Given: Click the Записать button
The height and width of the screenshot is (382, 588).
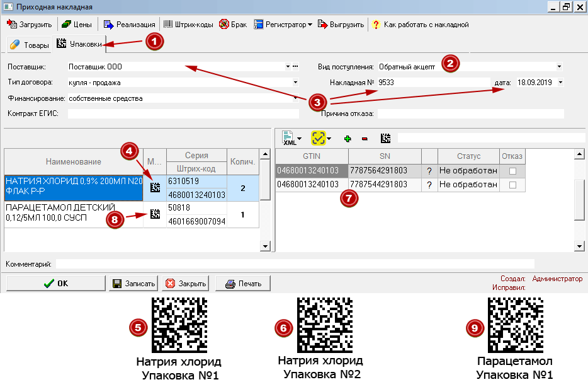Looking at the screenshot, I should point(134,283).
